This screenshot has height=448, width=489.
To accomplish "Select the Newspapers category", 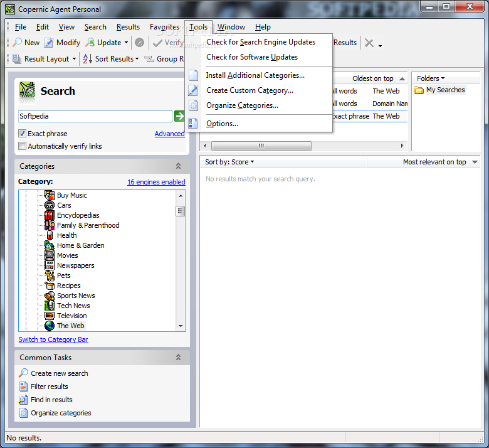I will [x=75, y=265].
